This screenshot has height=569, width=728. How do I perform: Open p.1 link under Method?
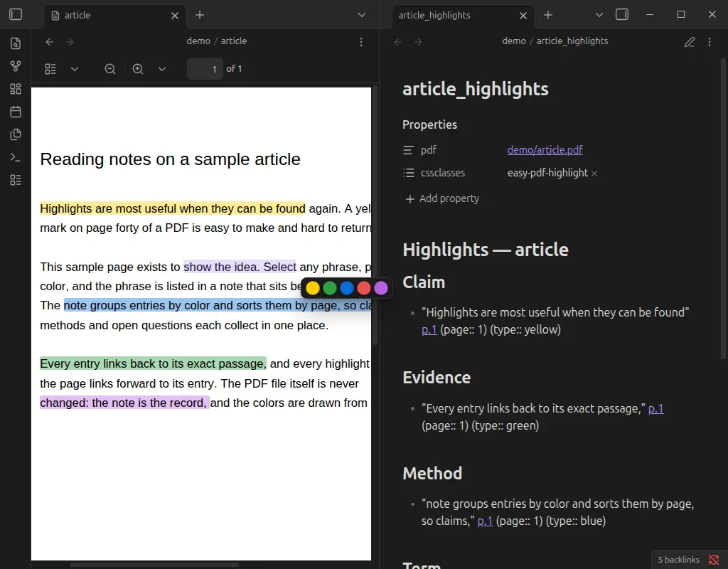(x=485, y=521)
